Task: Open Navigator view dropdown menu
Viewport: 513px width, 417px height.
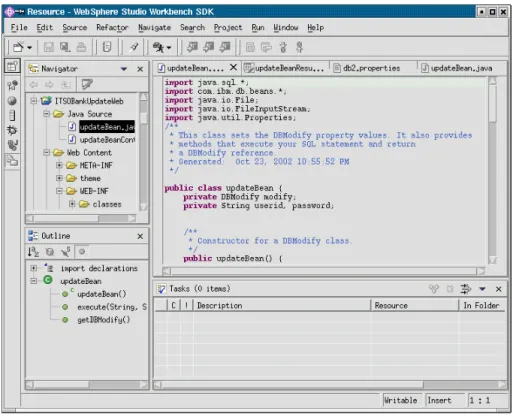Action: coord(124,69)
